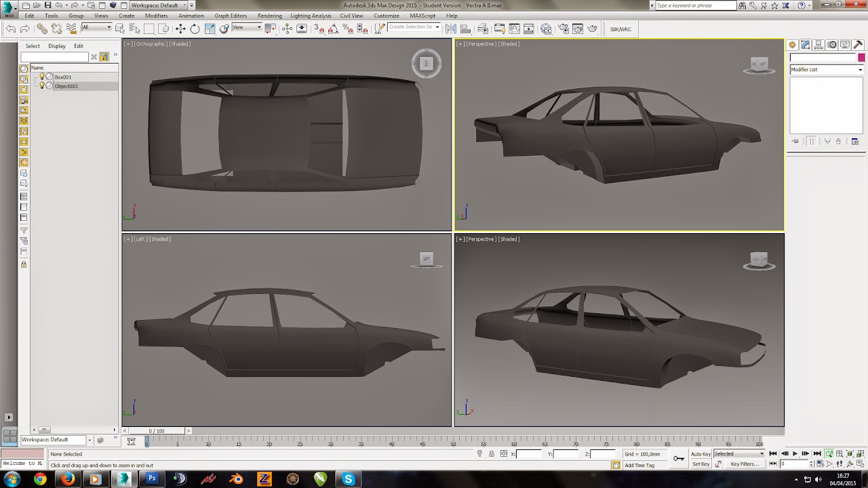Toggle Auto Key animation mode

point(701,454)
